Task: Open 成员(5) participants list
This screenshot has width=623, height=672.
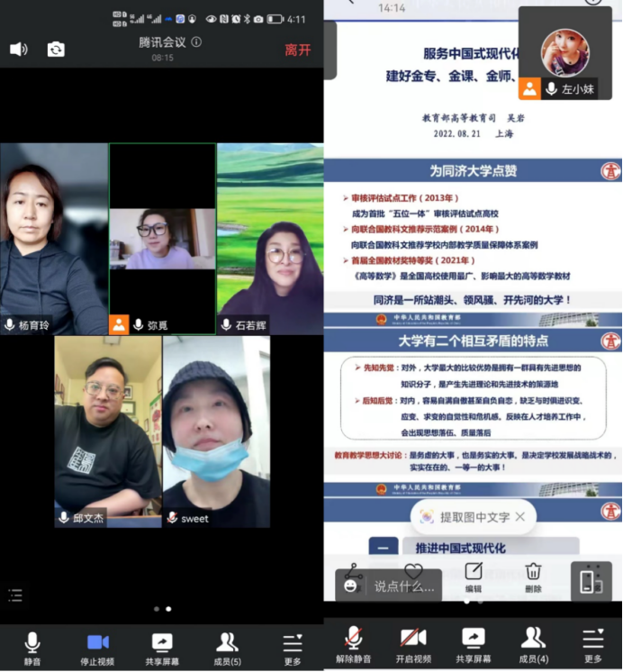Action: coord(227,648)
